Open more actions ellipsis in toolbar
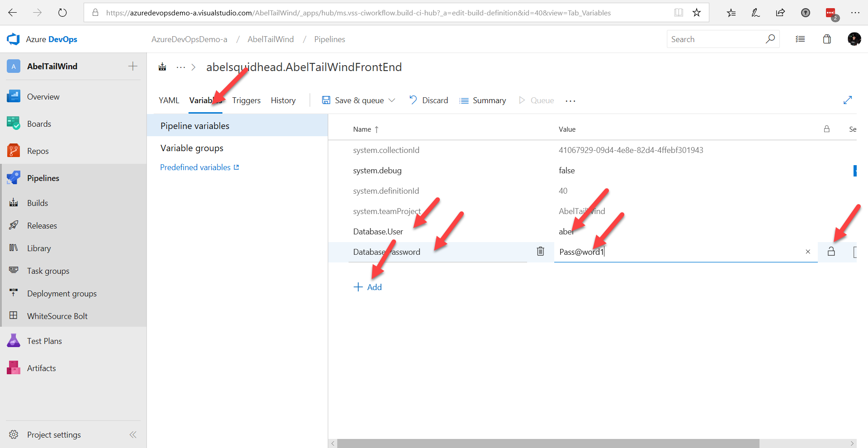This screenshot has width=868, height=448. (571, 100)
